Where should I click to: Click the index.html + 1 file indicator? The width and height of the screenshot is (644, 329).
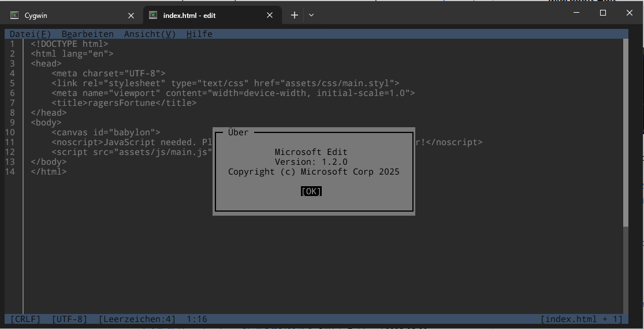point(581,319)
